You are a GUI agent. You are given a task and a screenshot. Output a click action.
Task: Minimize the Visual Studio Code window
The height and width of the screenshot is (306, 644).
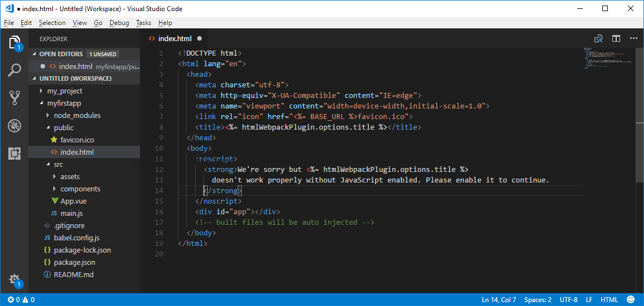point(580,9)
